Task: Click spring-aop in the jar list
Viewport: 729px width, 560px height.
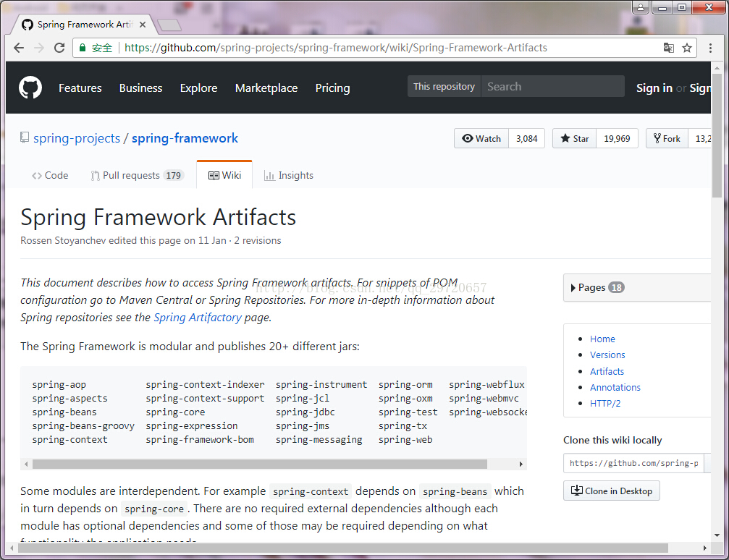Action: [x=59, y=385]
